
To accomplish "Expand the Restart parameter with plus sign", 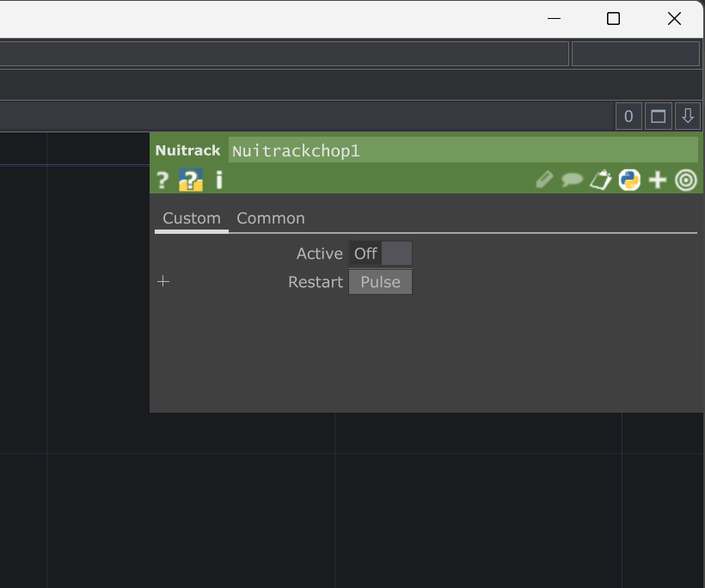I will pyautogui.click(x=163, y=281).
